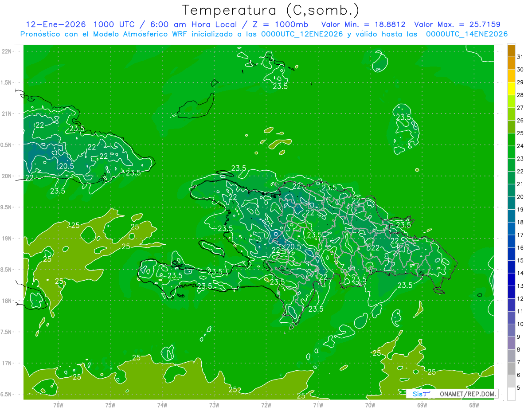Click the '12' color-scale label
The width and height of the screenshot is (532, 411).
(520, 299)
